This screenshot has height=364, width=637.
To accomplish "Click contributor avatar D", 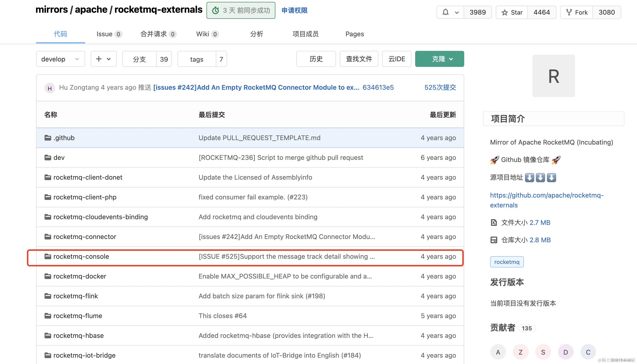I will (x=565, y=352).
